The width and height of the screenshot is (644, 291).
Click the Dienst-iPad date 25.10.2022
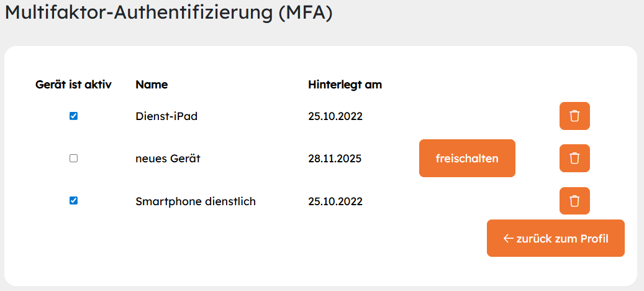point(335,116)
